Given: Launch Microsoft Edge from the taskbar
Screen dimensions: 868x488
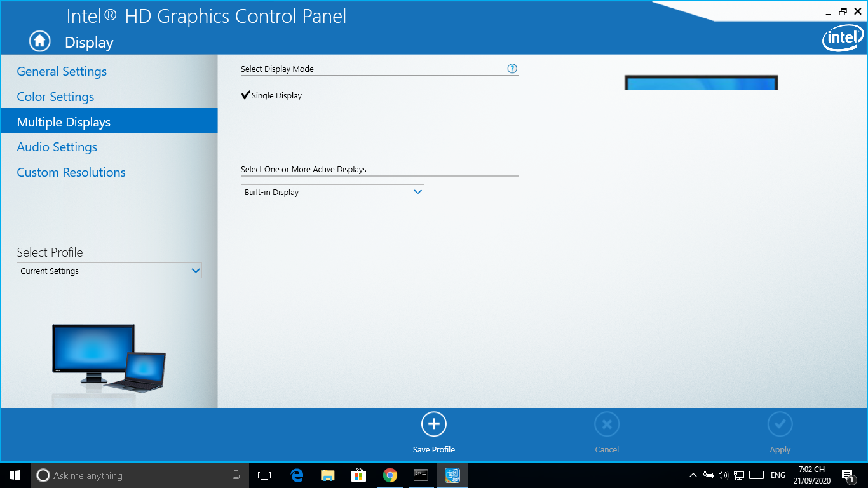Looking at the screenshot, I should [x=297, y=475].
